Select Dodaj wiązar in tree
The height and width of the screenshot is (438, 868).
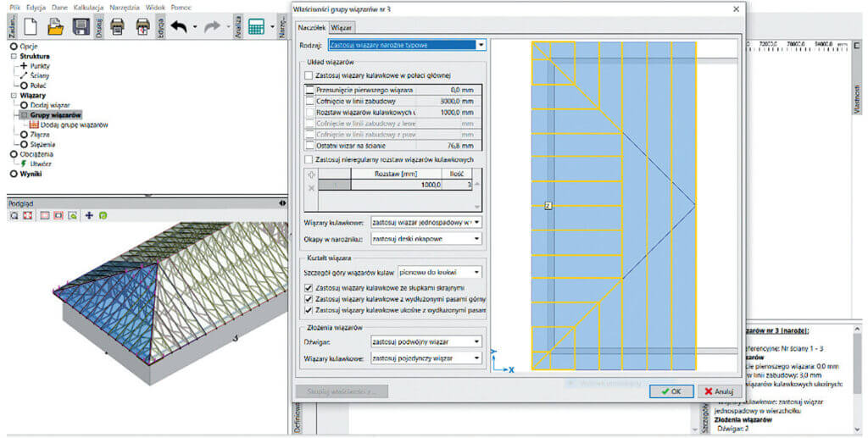point(50,105)
